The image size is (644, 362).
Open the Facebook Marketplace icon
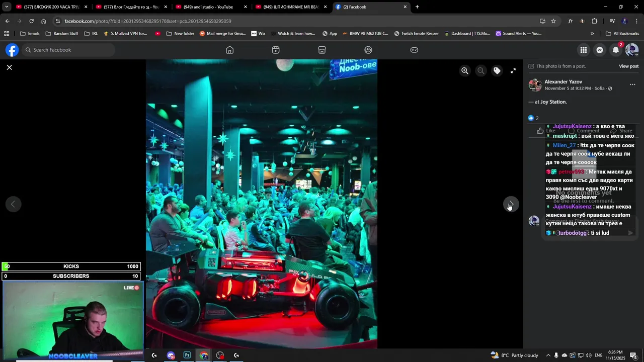tap(322, 50)
